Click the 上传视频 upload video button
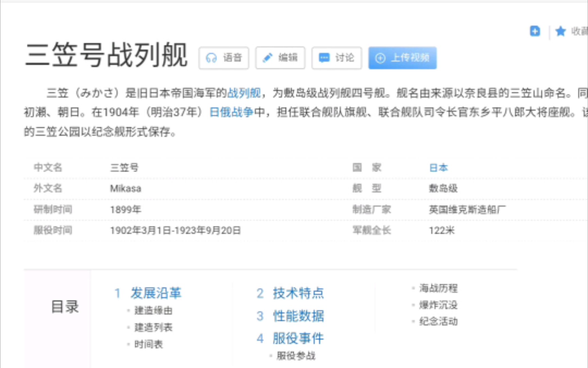Screen dimensions: 588x368 [x=402, y=58]
